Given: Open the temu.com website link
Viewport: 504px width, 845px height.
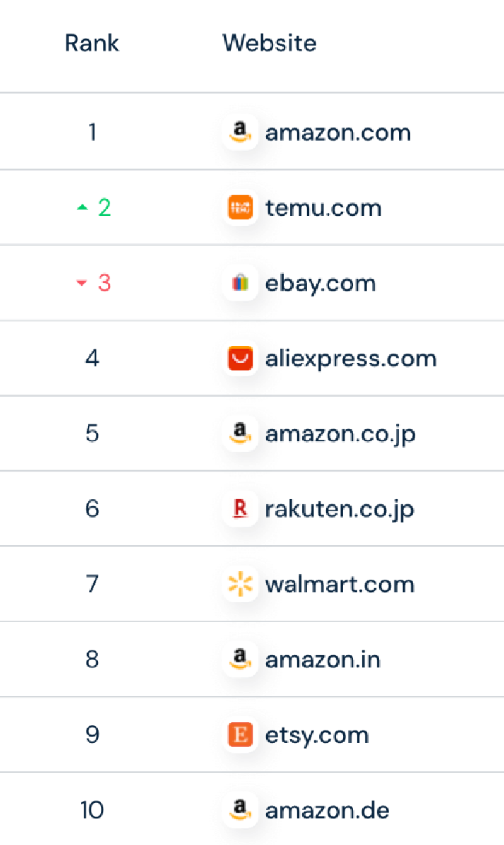Looking at the screenshot, I should click(x=323, y=207).
